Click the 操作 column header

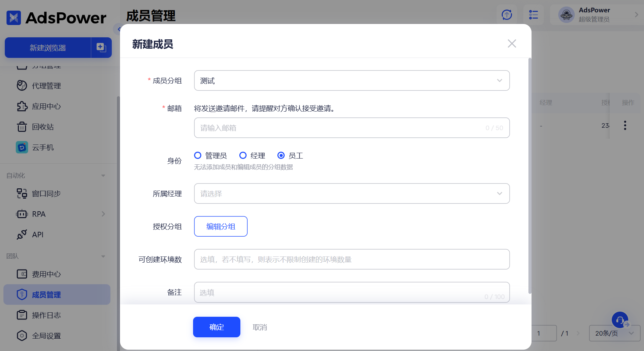(x=628, y=103)
